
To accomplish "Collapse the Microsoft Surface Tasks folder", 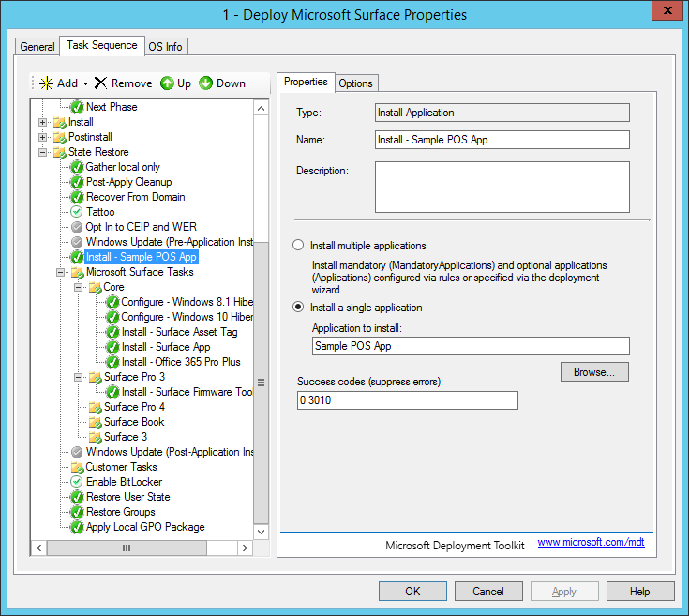I will 61,272.
